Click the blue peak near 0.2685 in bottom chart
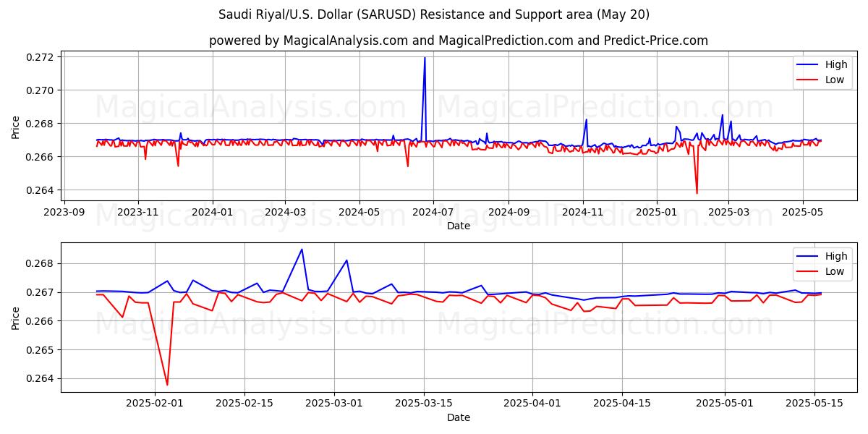 point(302,250)
